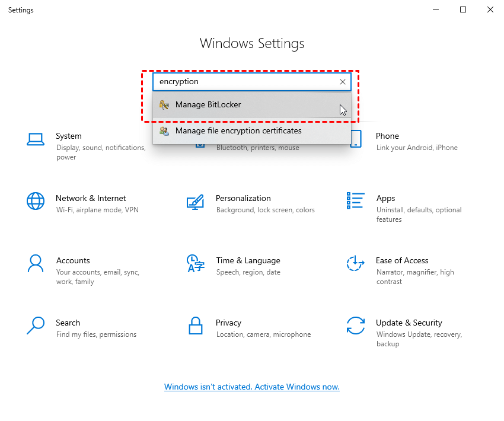Open Network & Internet globe icon
The width and height of the screenshot is (504, 421).
click(36, 201)
